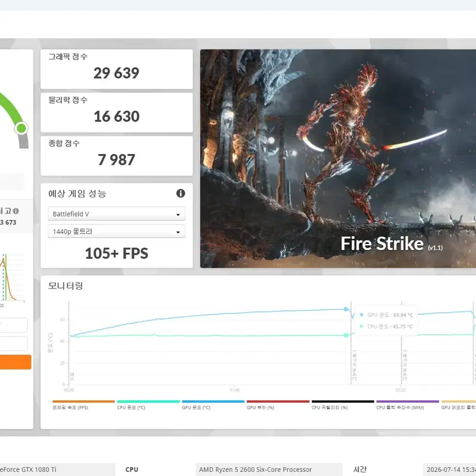Click the CPU 온도 : 45.75 °C tooltip value
476x476 pixels.
point(390,326)
